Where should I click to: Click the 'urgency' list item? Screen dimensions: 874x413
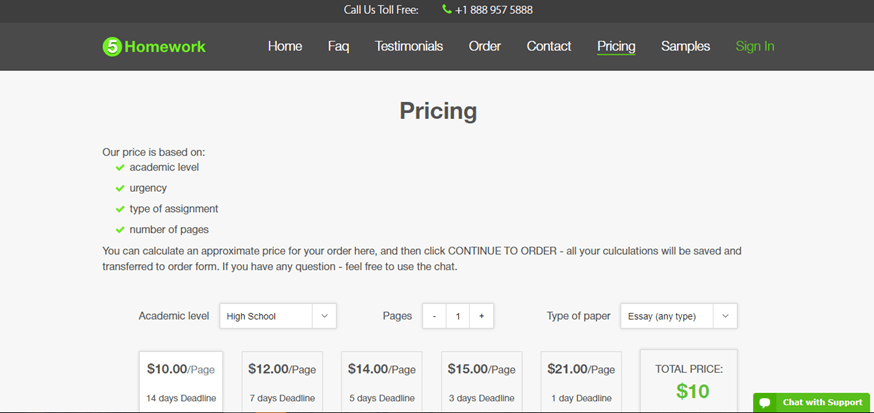pyautogui.click(x=148, y=188)
